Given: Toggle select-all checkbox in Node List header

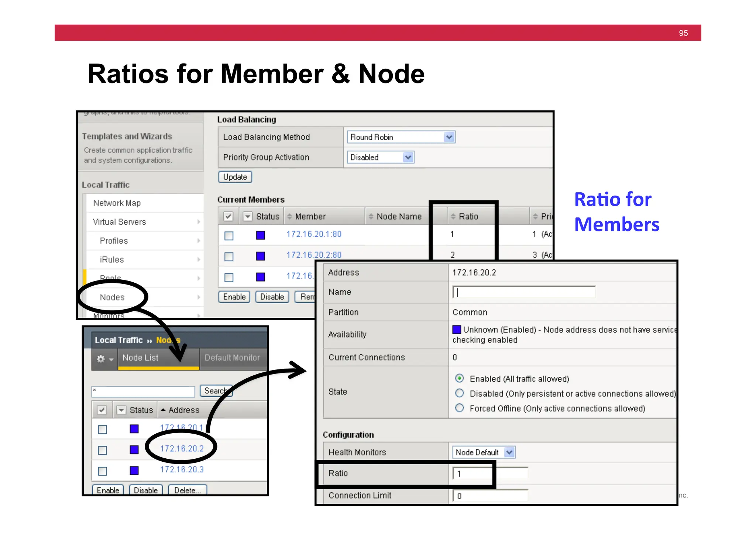Looking at the screenshot, I should 102,410.
